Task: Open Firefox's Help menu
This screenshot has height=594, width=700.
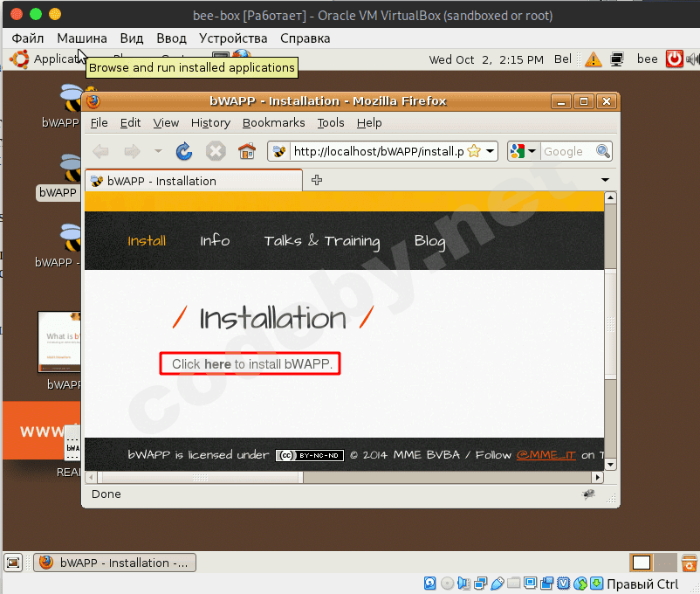Action: 369,122
